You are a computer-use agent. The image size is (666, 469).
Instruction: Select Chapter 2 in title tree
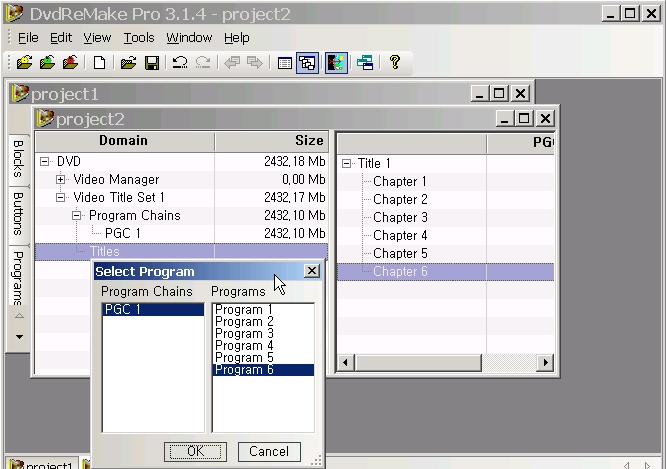click(400, 199)
